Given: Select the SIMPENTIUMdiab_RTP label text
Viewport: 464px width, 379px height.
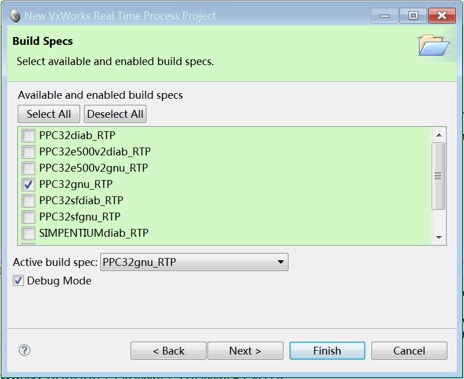Looking at the screenshot, I should click(94, 233).
